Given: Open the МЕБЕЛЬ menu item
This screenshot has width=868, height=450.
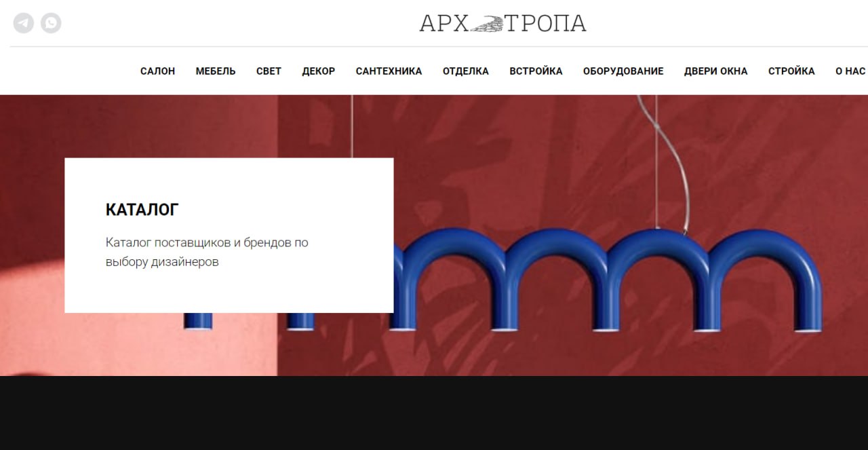Looking at the screenshot, I should 216,71.
